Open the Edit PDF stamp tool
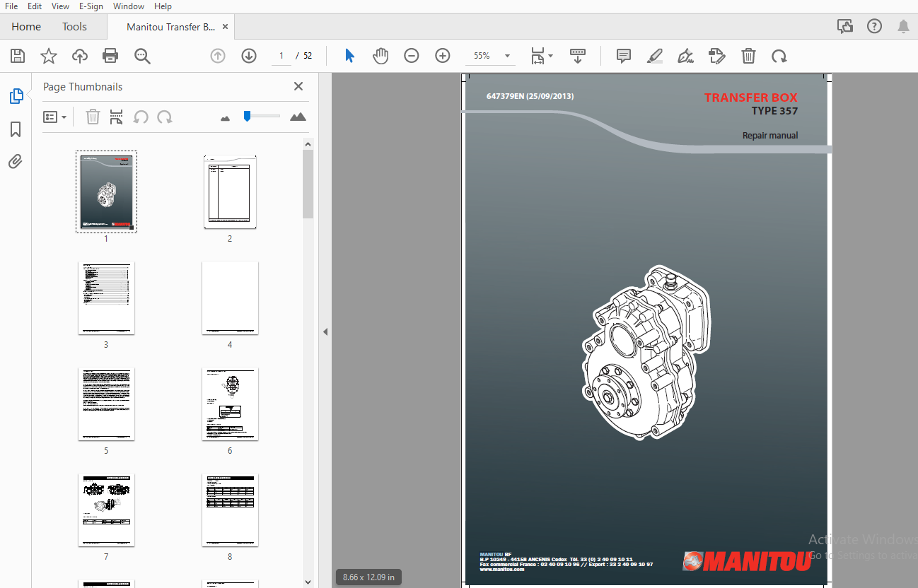This screenshot has width=918, height=588. [717, 56]
